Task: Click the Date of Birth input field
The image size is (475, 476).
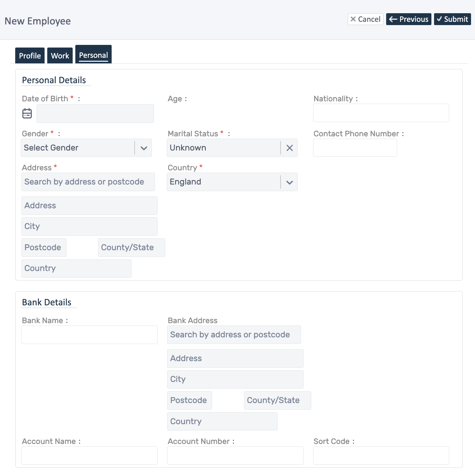Action: pyautogui.click(x=95, y=114)
